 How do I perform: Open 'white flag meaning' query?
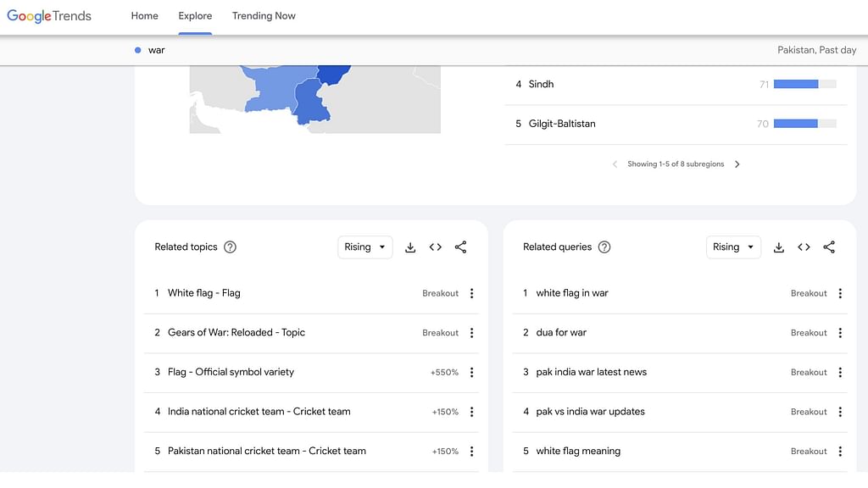(578, 452)
